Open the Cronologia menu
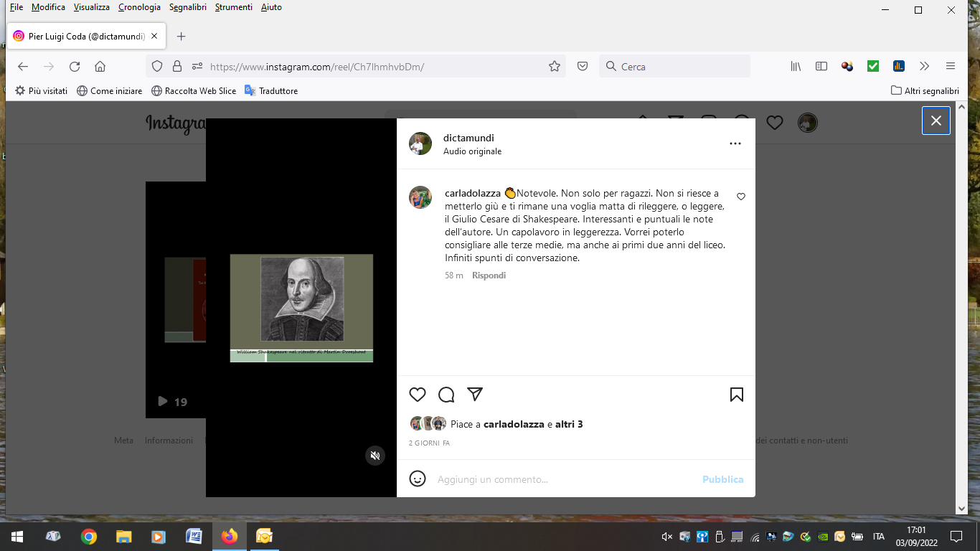The image size is (980, 551). (x=139, y=7)
